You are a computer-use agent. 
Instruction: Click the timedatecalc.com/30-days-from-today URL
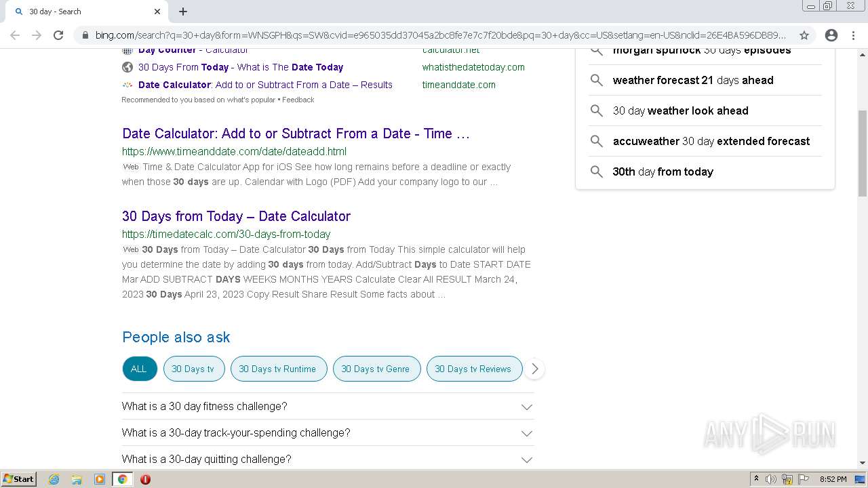226,234
